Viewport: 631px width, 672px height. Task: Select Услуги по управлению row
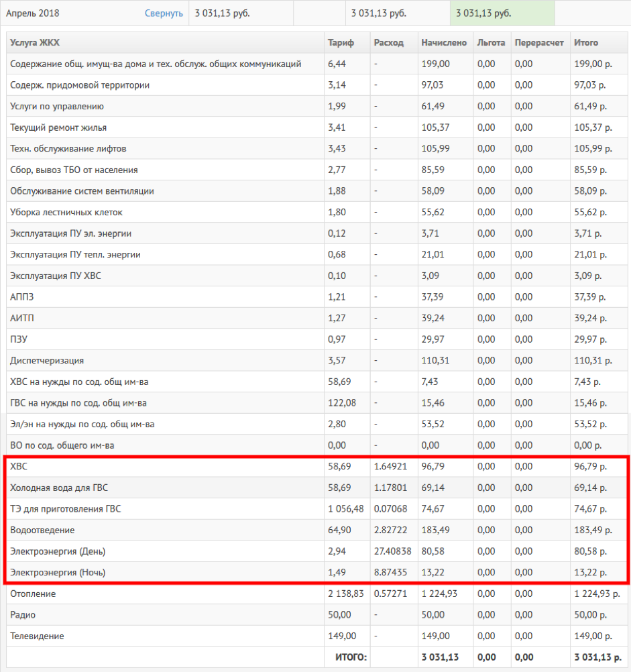317,106
